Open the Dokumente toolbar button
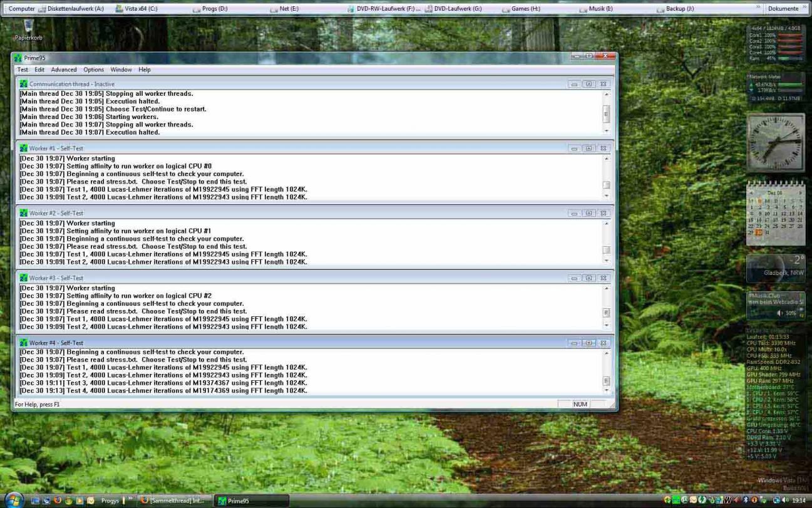The image size is (812, 508). (x=783, y=9)
